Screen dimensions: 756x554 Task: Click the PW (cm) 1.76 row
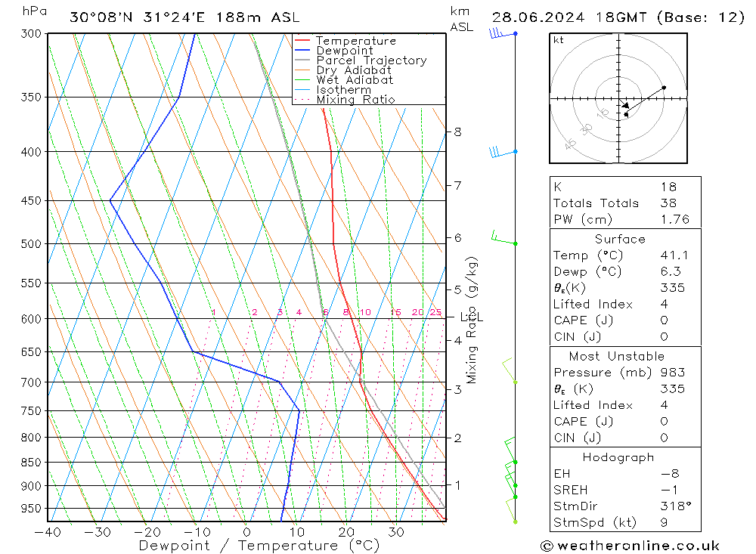pos(625,219)
